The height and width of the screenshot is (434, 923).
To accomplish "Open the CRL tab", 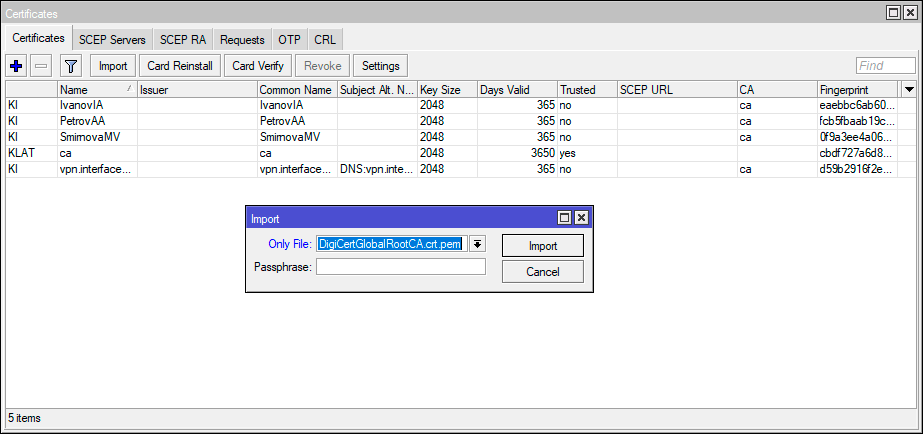I will click(x=325, y=40).
